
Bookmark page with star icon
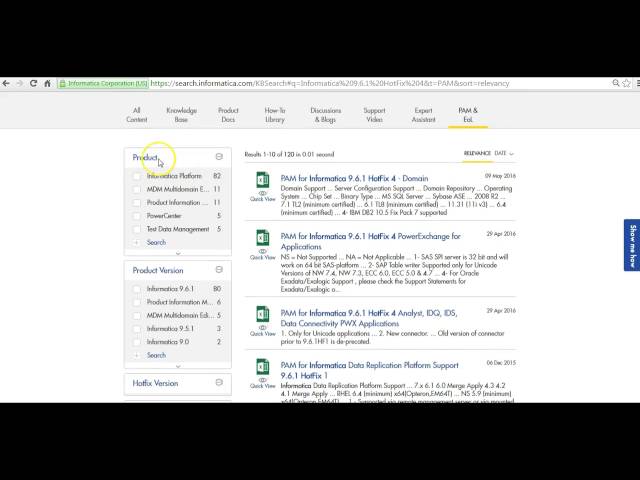627,83
